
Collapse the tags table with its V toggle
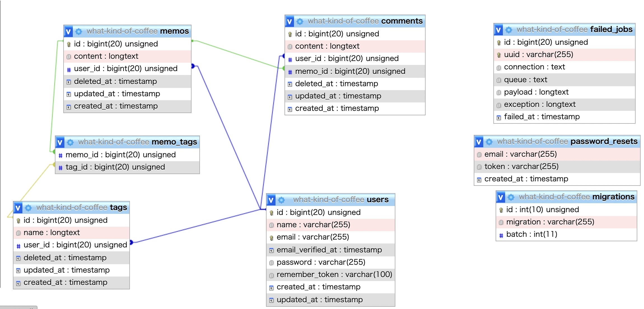[x=18, y=208]
